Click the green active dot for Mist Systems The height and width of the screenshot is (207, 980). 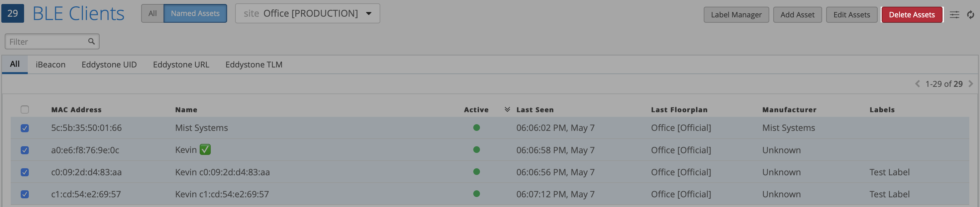476,128
